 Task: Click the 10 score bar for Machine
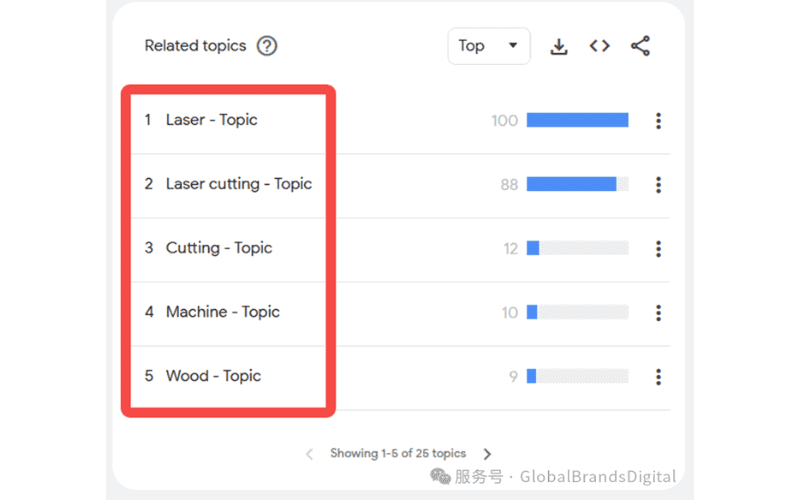tap(578, 312)
